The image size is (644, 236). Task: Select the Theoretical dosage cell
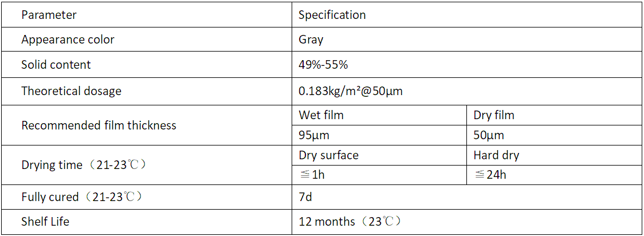pos(146,91)
